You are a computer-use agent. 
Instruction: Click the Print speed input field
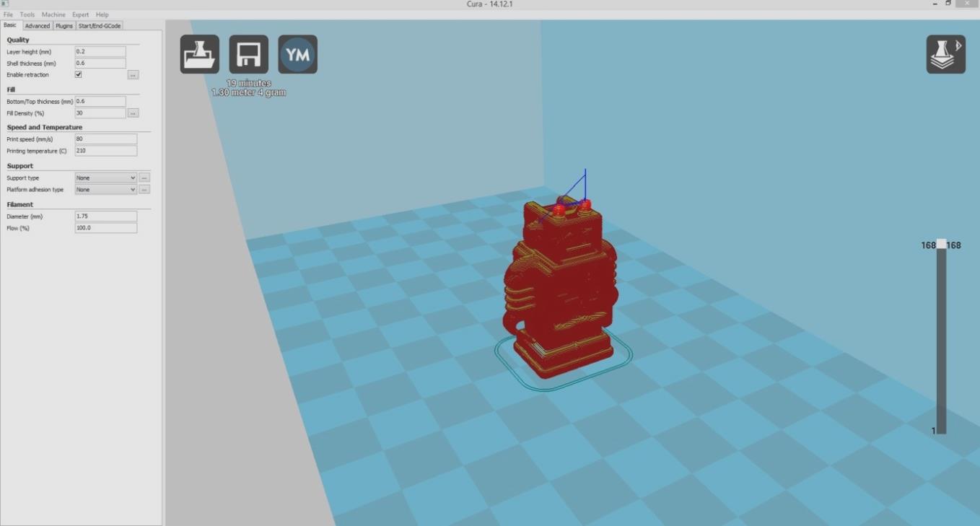click(x=106, y=139)
